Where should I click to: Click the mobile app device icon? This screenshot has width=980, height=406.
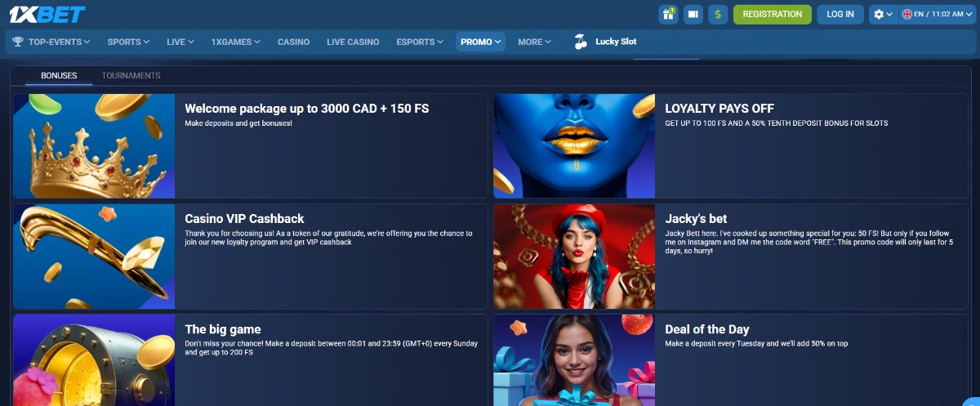tap(693, 14)
